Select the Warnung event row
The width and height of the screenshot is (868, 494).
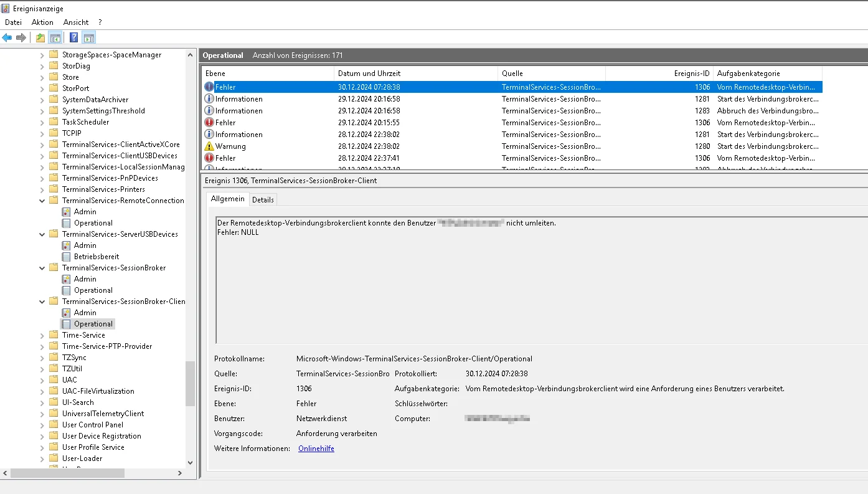click(x=512, y=146)
